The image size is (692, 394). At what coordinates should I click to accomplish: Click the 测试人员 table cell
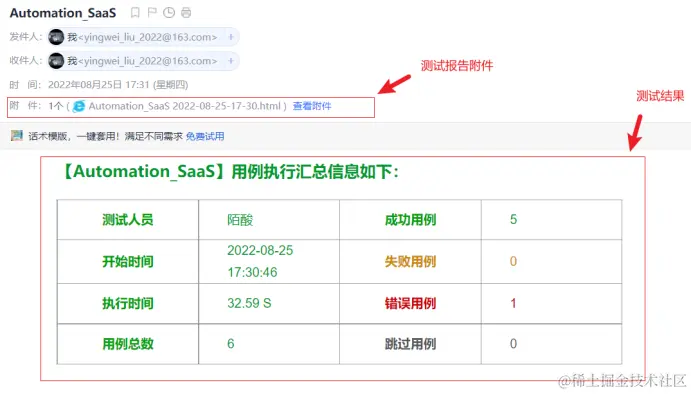click(x=128, y=220)
